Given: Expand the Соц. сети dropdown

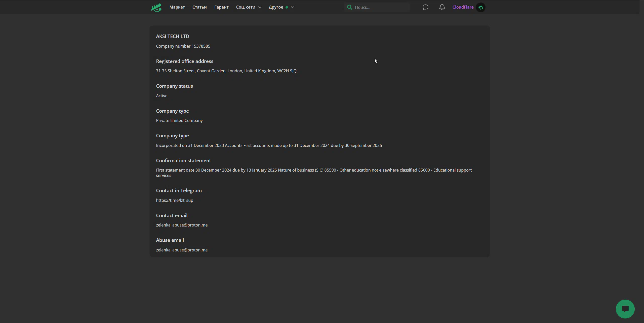Looking at the screenshot, I should coord(249,7).
